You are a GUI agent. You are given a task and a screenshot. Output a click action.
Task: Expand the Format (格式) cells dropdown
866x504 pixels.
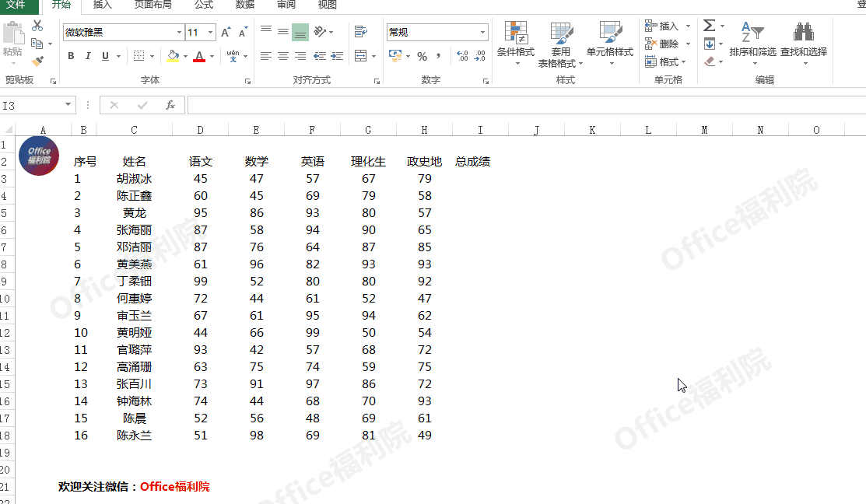pos(684,61)
